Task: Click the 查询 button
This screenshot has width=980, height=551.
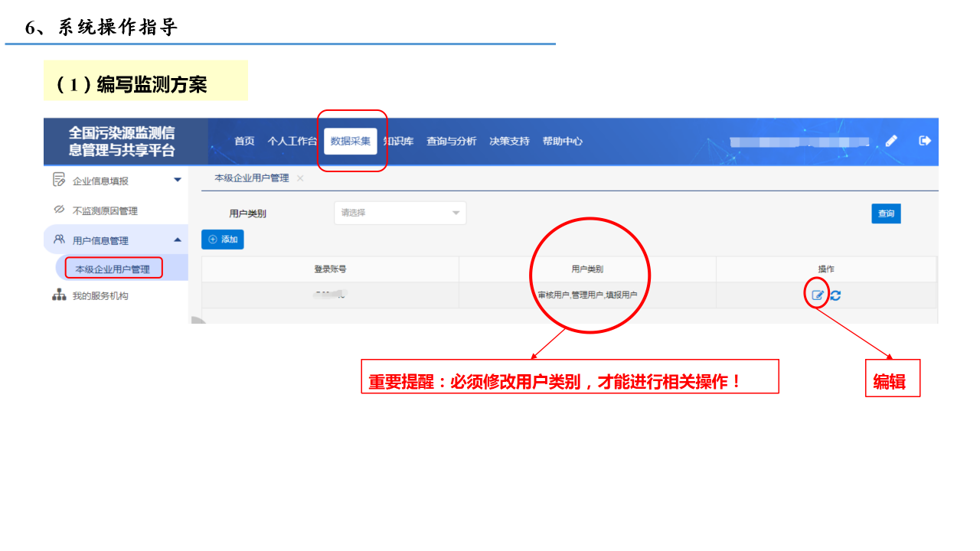Action: tap(886, 214)
